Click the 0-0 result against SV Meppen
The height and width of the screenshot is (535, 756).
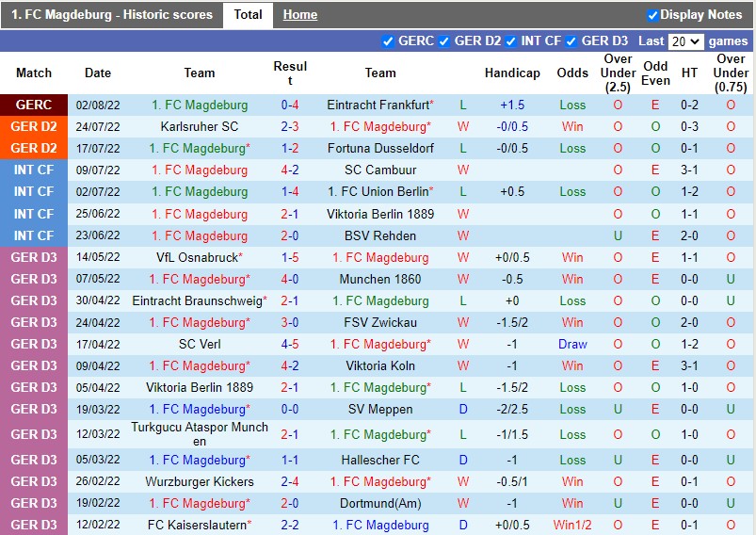pyautogui.click(x=290, y=410)
